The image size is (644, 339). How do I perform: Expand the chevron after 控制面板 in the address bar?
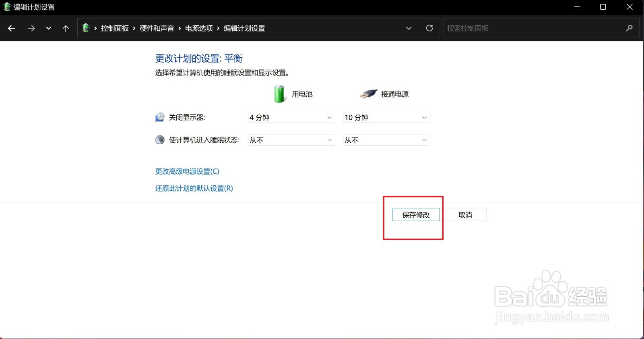(134, 28)
